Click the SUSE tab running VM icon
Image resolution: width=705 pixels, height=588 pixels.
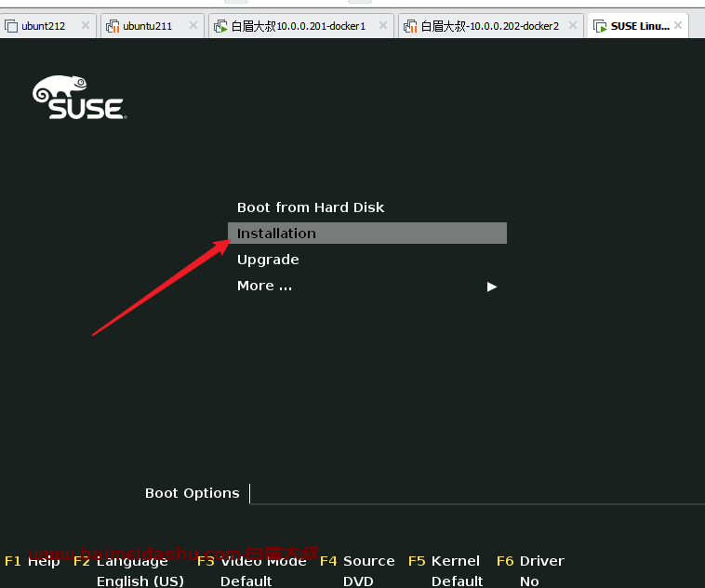[600, 26]
